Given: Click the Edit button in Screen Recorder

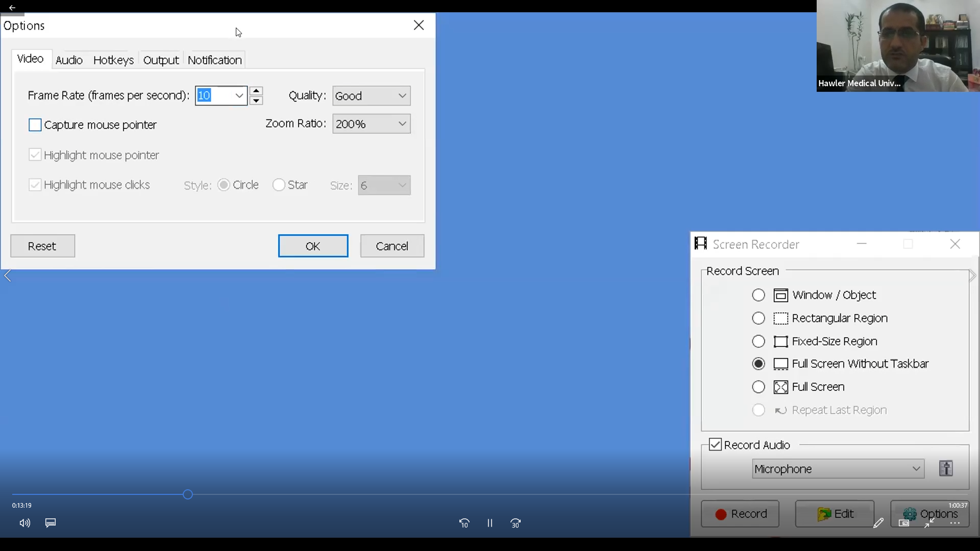Looking at the screenshot, I should [x=835, y=514].
